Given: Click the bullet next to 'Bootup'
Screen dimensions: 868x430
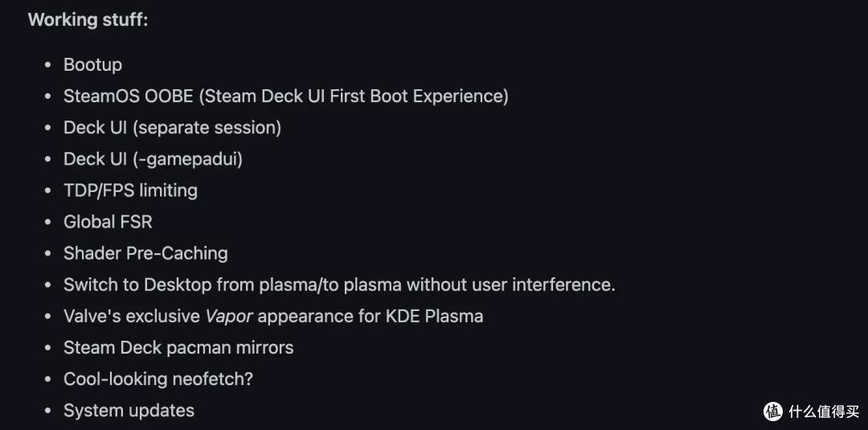Looking at the screenshot, I should pos(48,65).
